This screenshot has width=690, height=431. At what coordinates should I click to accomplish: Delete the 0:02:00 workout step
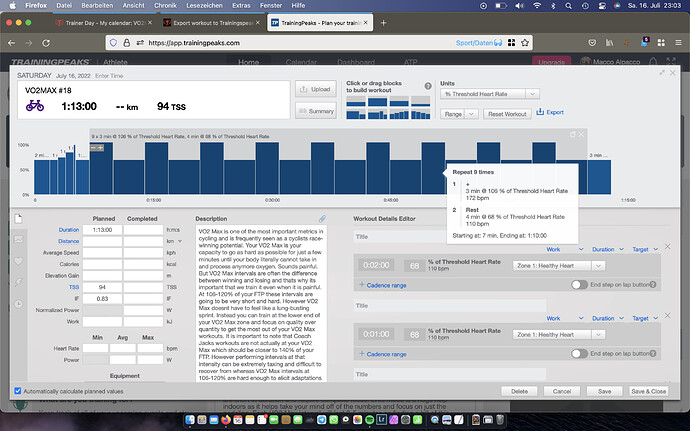click(x=668, y=247)
